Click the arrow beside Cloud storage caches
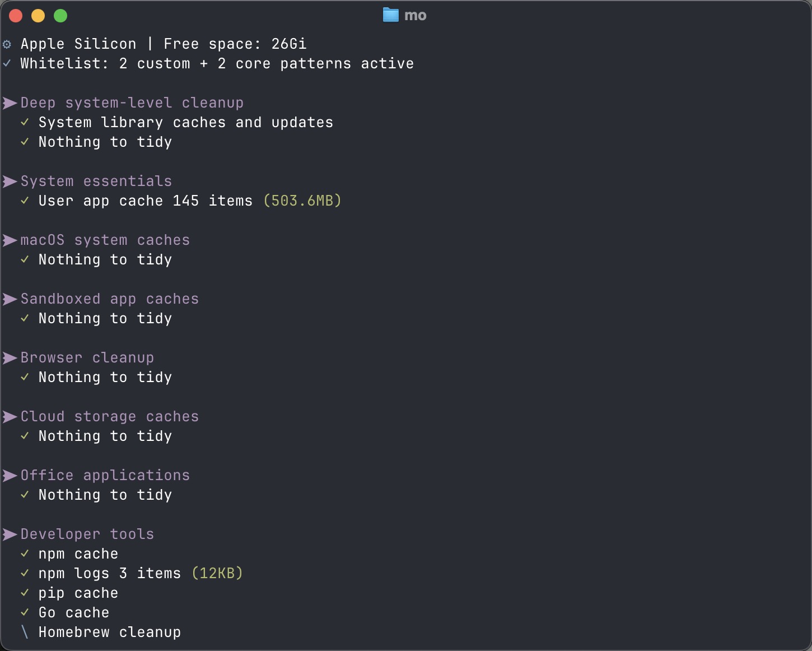 point(10,417)
